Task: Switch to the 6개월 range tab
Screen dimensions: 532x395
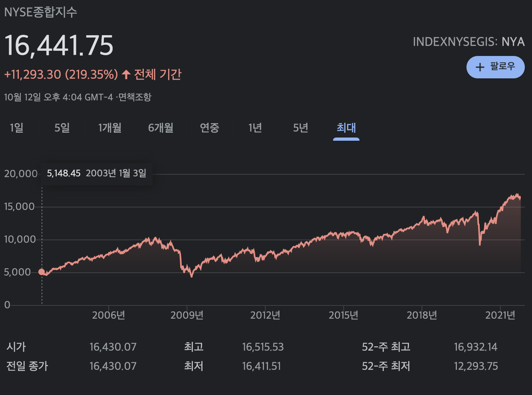Action: pos(161,128)
